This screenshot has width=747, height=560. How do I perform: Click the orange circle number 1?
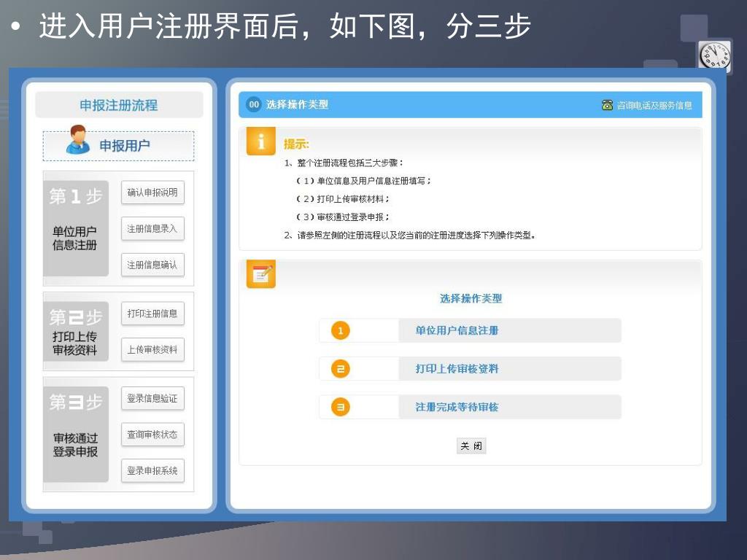(340, 330)
